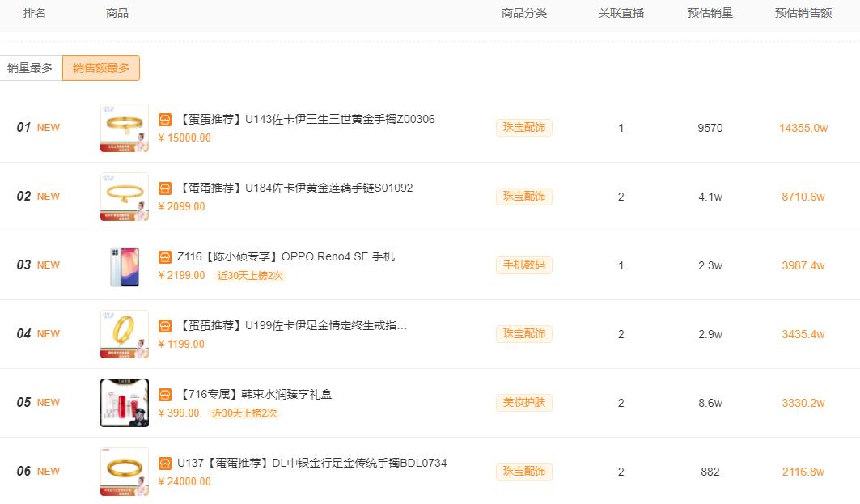
Task: Click the shop icon beside U199 gold ring
Action: (167, 324)
